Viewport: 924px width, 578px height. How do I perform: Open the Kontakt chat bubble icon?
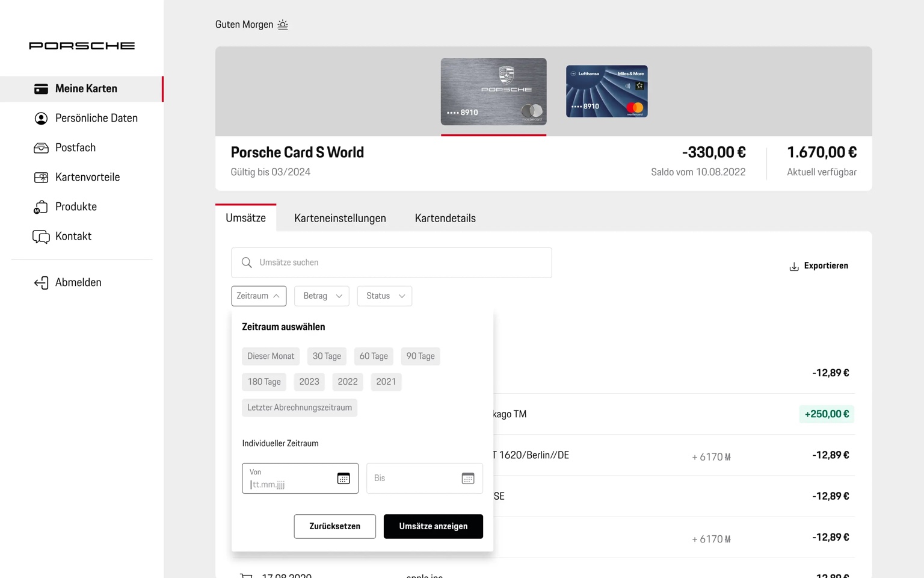coord(41,237)
